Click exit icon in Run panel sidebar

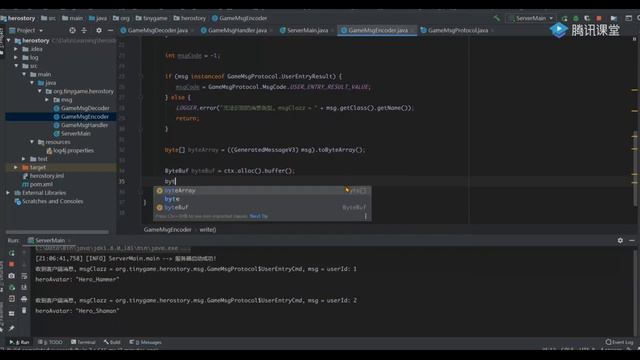coord(11,299)
